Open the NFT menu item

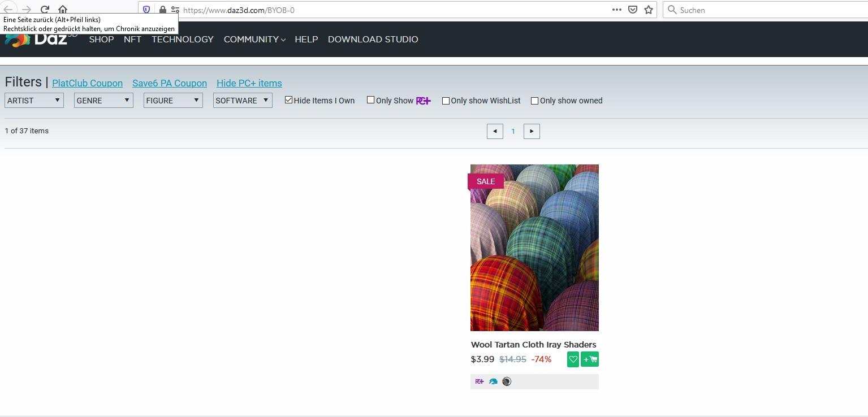tap(132, 40)
